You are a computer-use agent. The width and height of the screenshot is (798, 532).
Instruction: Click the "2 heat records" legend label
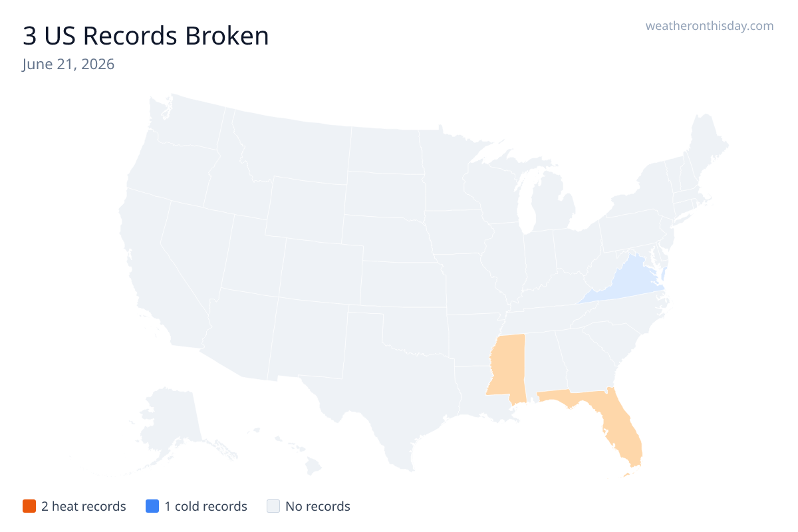pos(84,506)
